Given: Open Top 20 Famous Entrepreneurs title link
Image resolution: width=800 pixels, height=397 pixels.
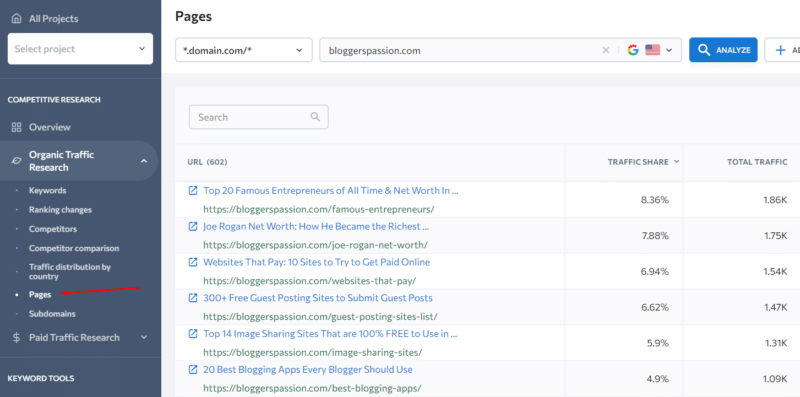Looking at the screenshot, I should tap(331, 190).
